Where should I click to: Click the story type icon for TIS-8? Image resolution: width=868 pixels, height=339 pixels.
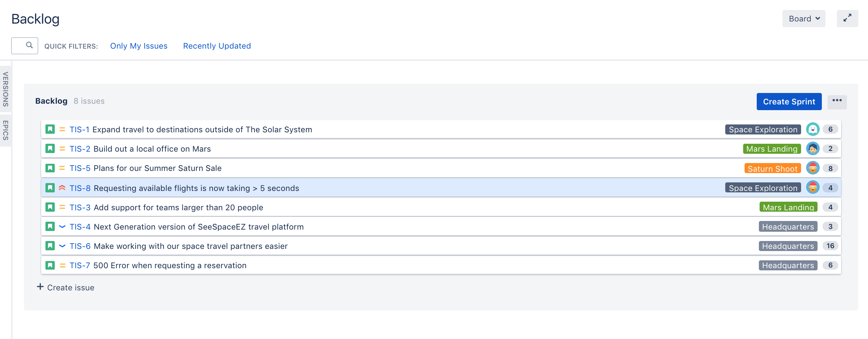click(x=50, y=188)
